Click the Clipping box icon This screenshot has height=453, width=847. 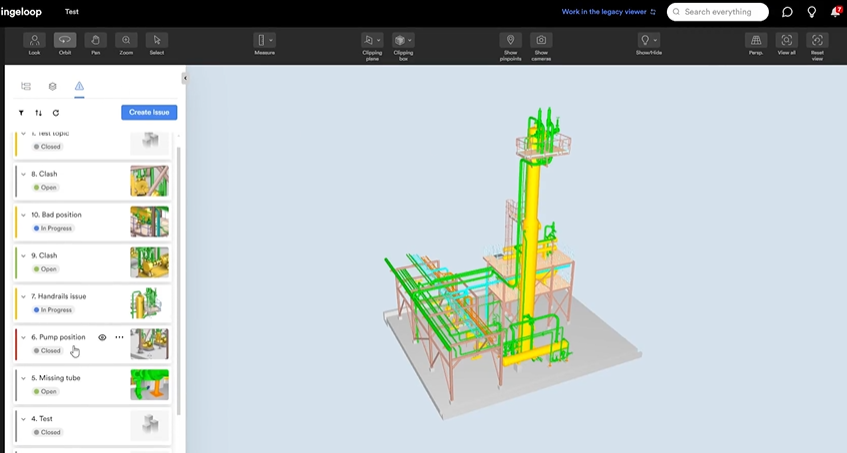pyautogui.click(x=400, y=40)
